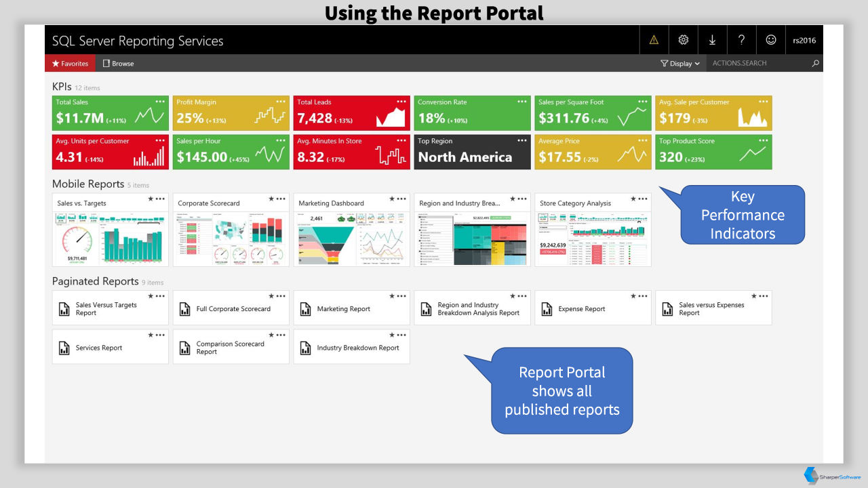Open the Store Category Analysis thumbnail
Image resolution: width=868 pixels, height=488 pixels.
[593, 239]
